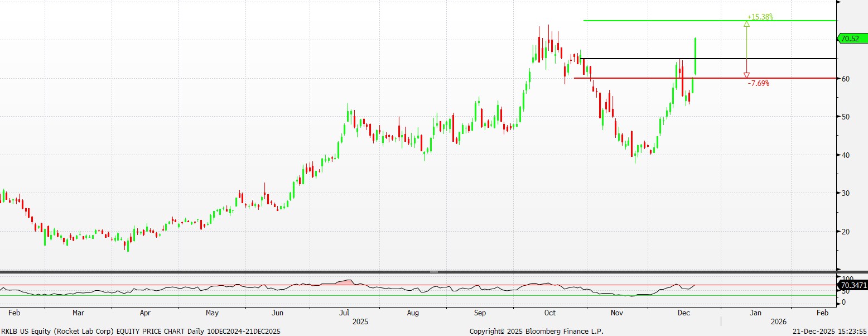The width and height of the screenshot is (868, 336).
Task: Click the 2025 year label
Action: [x=360, y=322]
